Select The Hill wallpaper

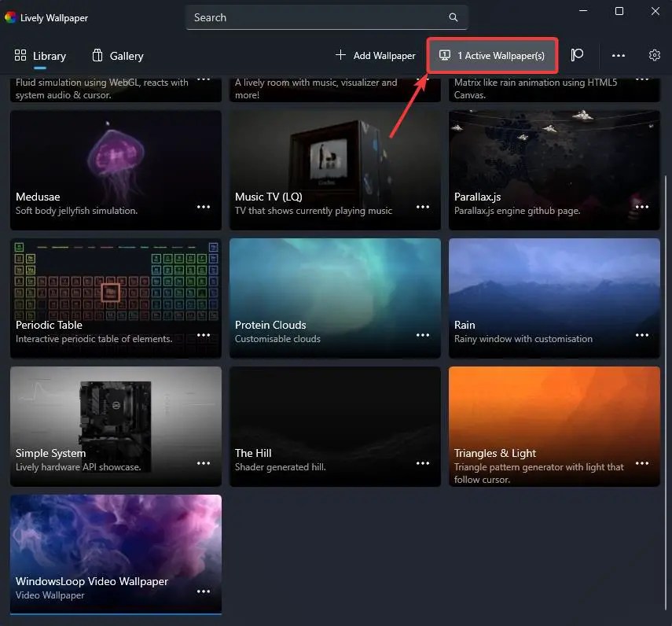(x=335, y=426)
